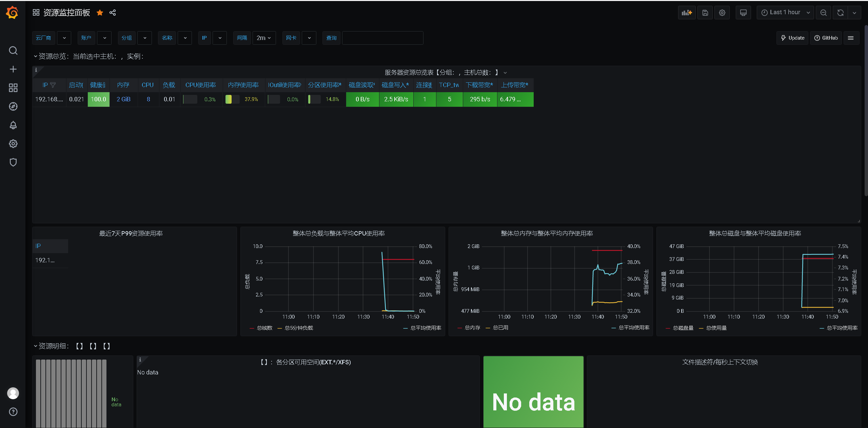Zoom out the time range
The width and height of the screenshot is (868, 428).
coord(823,13)
